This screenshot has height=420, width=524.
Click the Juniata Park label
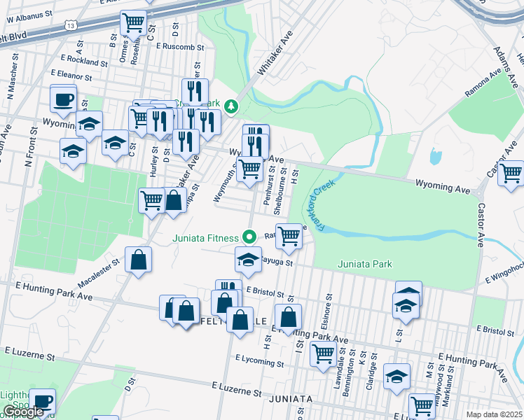(x=365, y=264)
